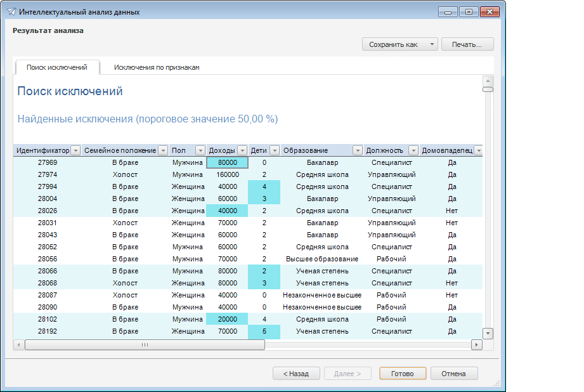Screen dimensions: 584x392
Task: Open the Доходы column filter dropdown
Action: tap(242, 150)
